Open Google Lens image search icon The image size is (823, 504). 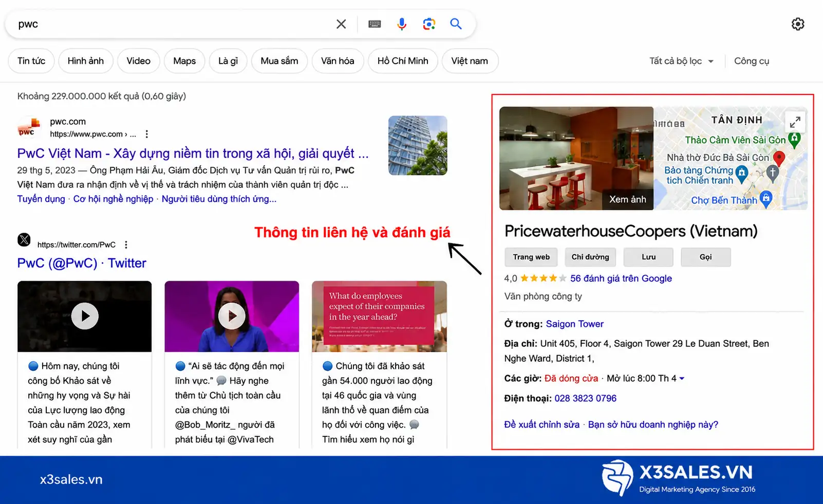coord(429,24)
